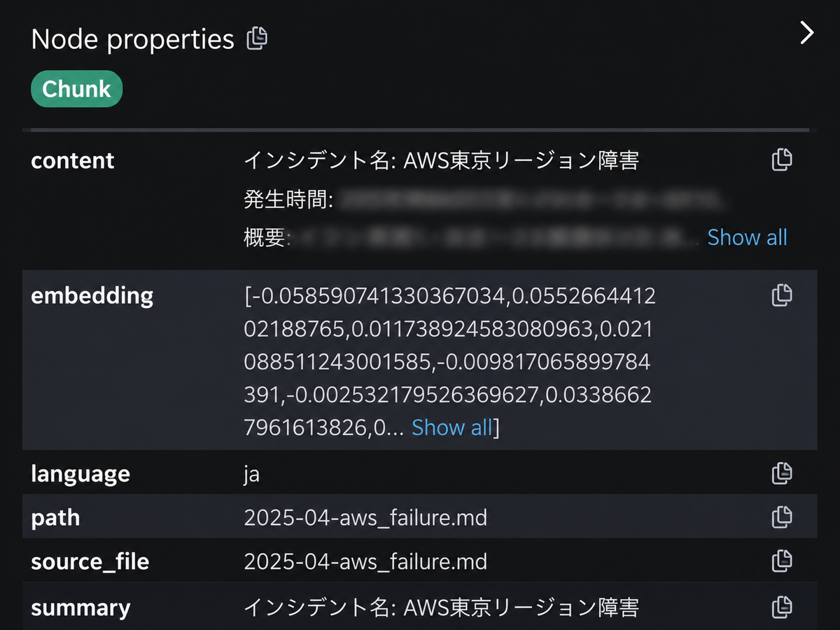Click the language value ja
The width and height of the screenshot is (840, 630).
point(251,474)
